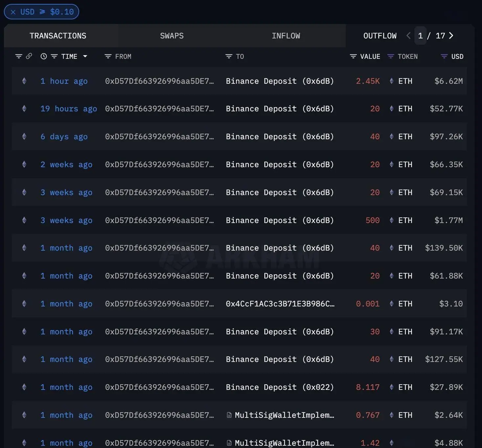Open the FROM column filter
This screenshot has width=482, height=448.
(x=108, y=56)
